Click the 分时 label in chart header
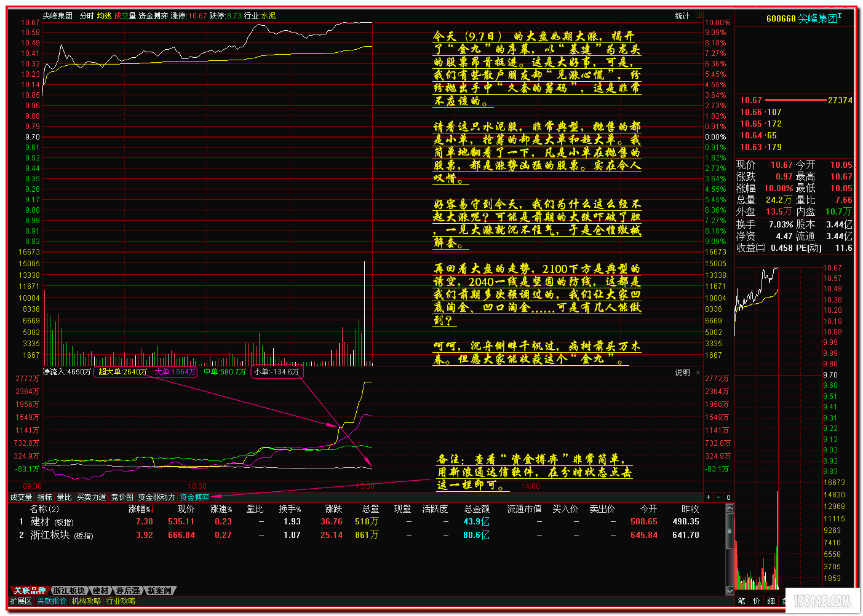 [x=87, y=16]
